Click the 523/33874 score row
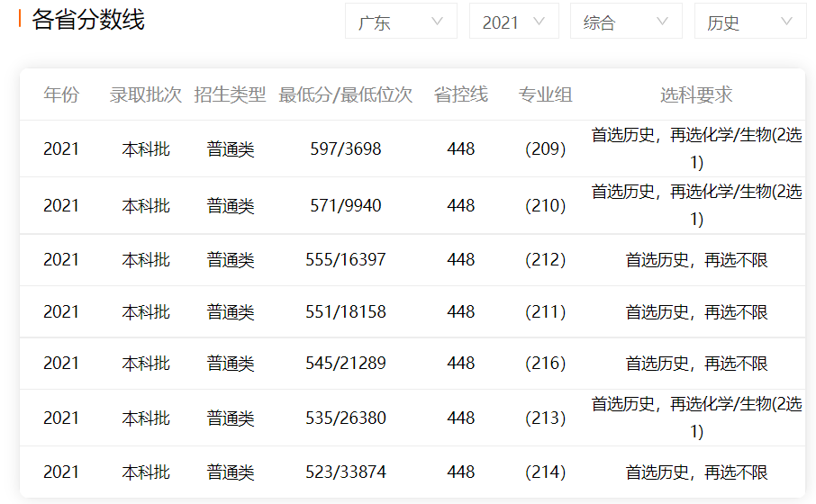Viewport: 816px width, 504px height. [x=346, y=472]
